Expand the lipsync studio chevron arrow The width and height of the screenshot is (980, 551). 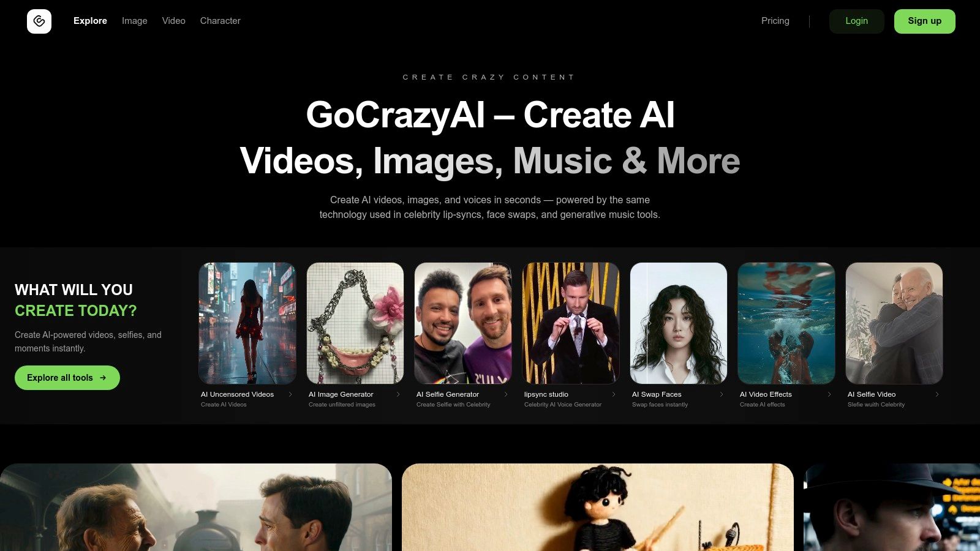(x=614, y=394)
